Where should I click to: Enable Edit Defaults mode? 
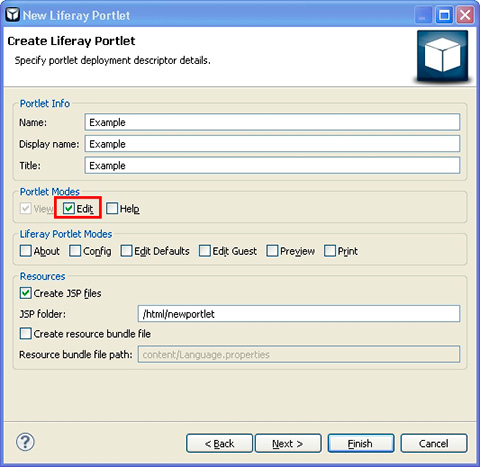(126, 251)
